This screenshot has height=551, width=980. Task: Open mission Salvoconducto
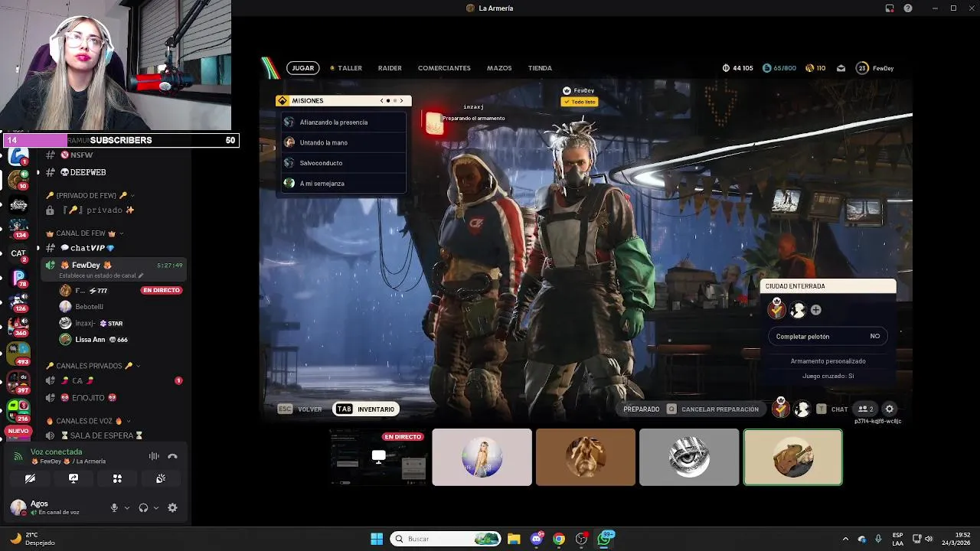click(344, 163)
